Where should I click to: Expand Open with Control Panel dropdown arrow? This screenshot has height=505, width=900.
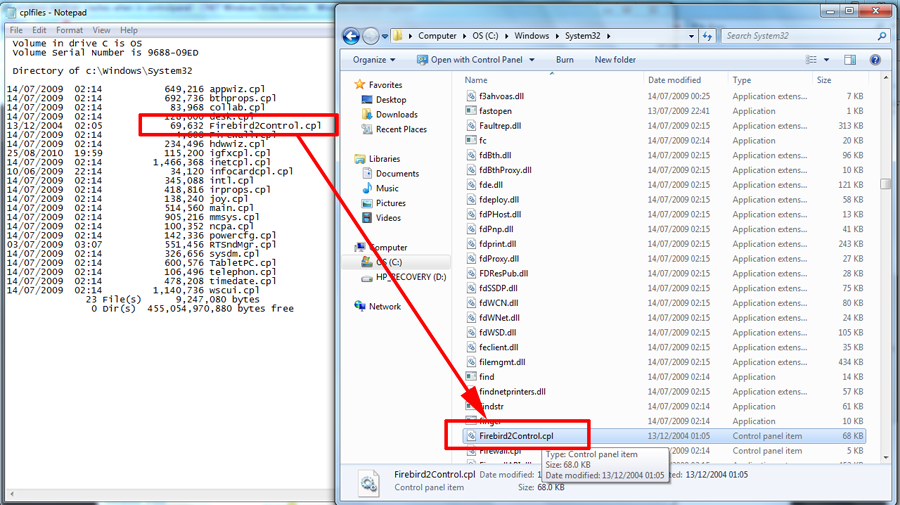coord(532,60)
